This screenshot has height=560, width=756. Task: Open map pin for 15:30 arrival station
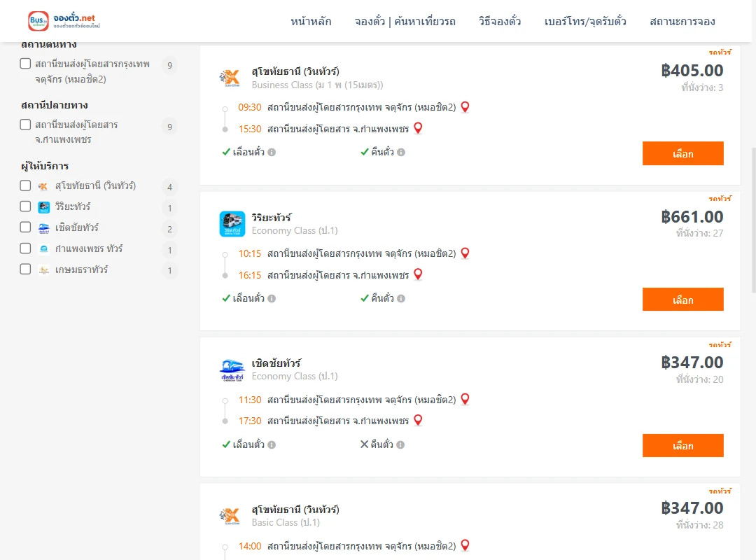click(418, 128)
